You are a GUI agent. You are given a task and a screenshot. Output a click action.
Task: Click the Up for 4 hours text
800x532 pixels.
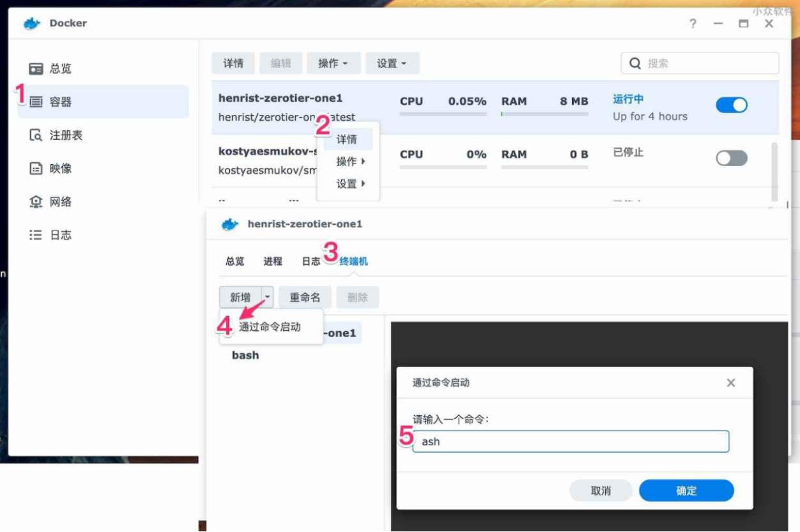coord(650,116)
